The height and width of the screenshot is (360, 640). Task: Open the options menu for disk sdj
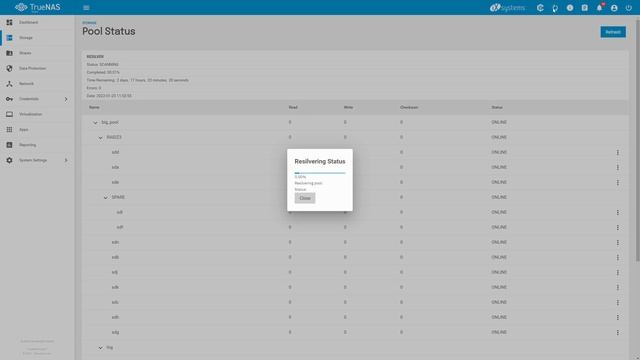click(618, 272)
